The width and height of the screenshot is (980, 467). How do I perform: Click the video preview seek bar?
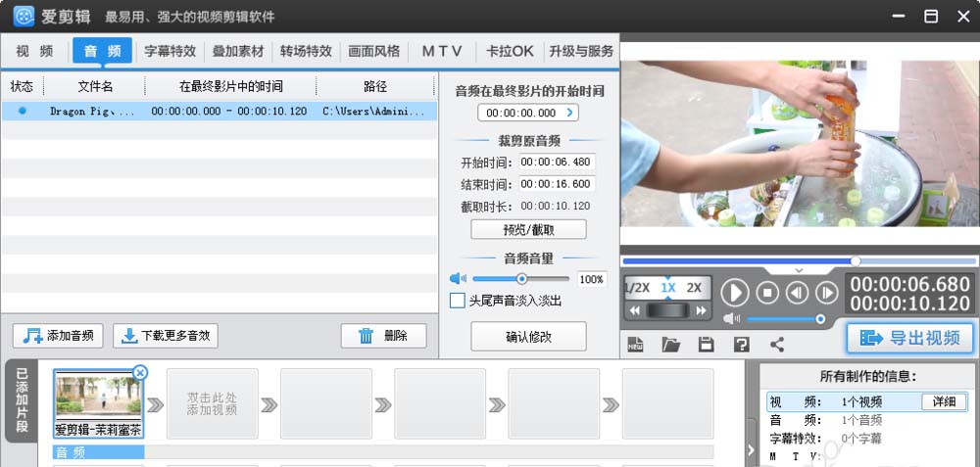pyautogui.click(x=800, y=261)
